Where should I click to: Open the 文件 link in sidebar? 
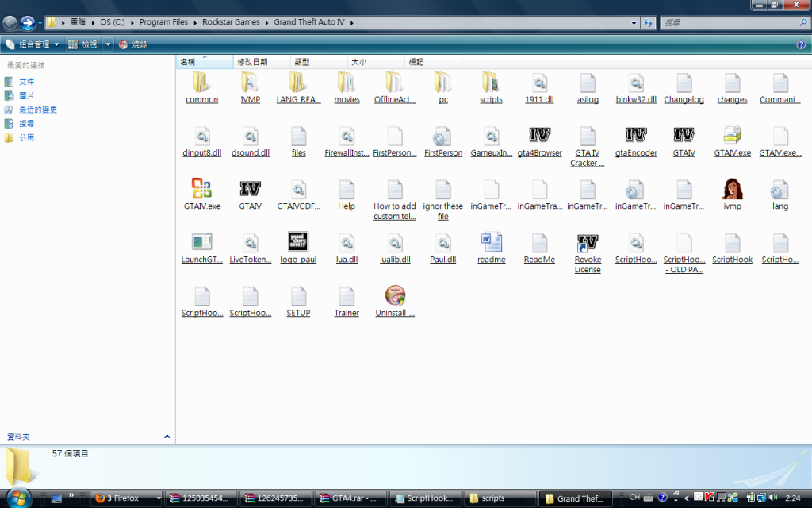[26, 82]
